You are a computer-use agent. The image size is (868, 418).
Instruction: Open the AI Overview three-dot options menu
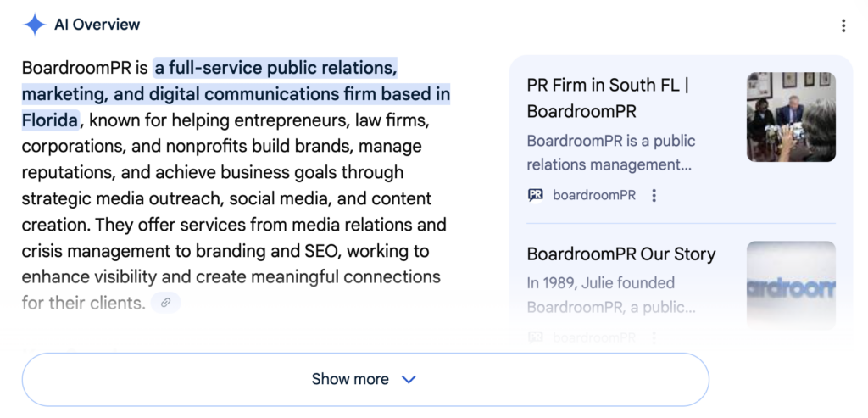pos(843,25)
